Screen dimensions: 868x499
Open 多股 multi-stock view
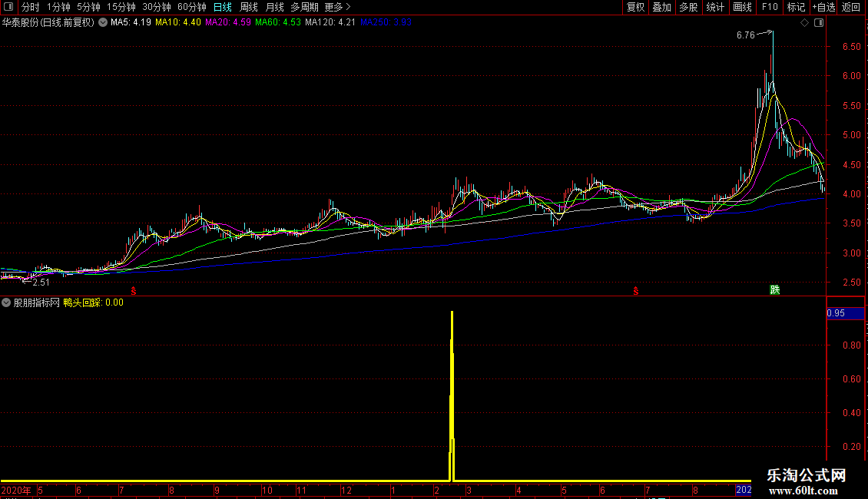[x=688, y=7]
